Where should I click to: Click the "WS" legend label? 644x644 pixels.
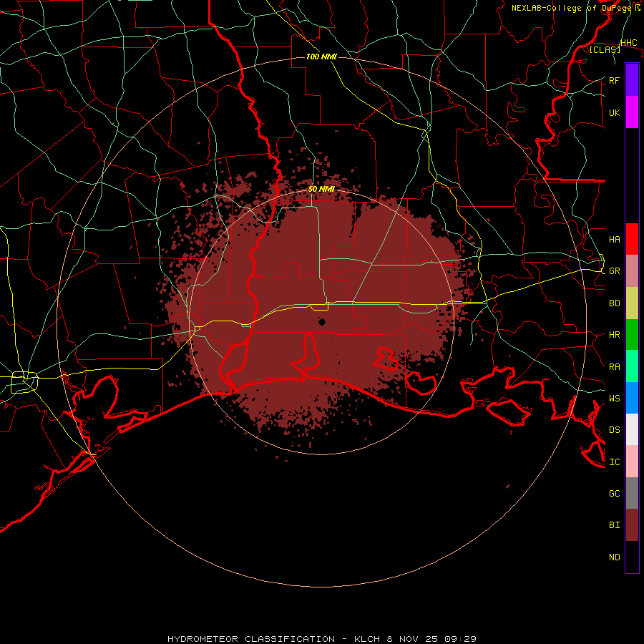pos(614,398)
